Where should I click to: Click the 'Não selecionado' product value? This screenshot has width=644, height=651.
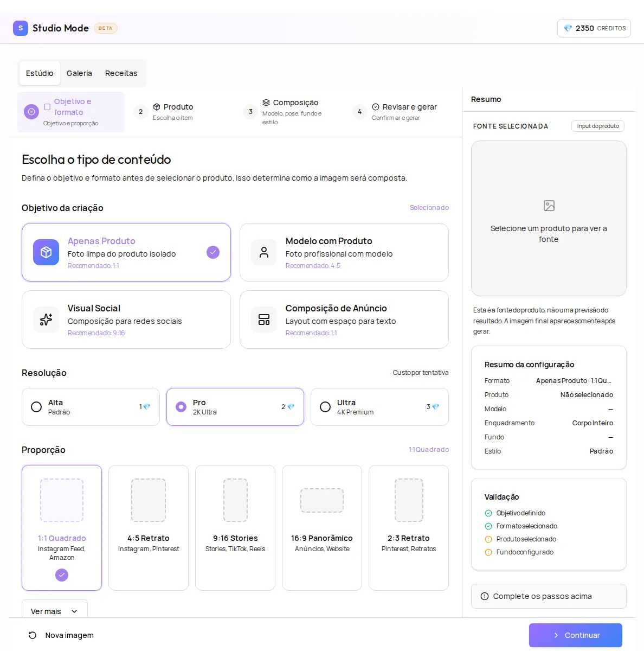click(587, 395)
